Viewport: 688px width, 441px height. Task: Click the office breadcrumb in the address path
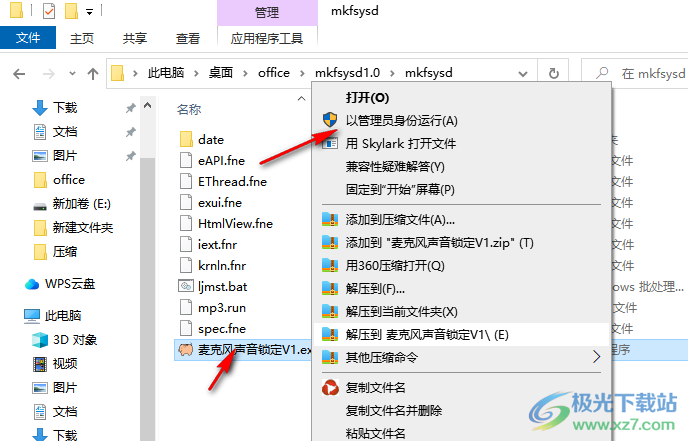[274, 73]
